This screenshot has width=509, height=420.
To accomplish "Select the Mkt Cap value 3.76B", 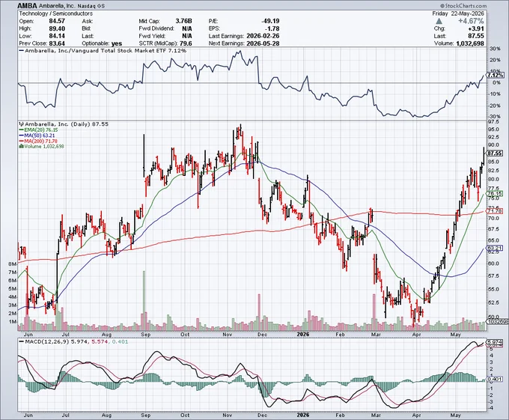I will 183,21.
